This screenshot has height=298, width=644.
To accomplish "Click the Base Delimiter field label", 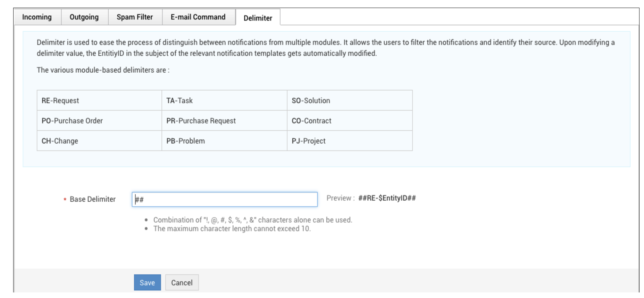I will click(93, 199).
